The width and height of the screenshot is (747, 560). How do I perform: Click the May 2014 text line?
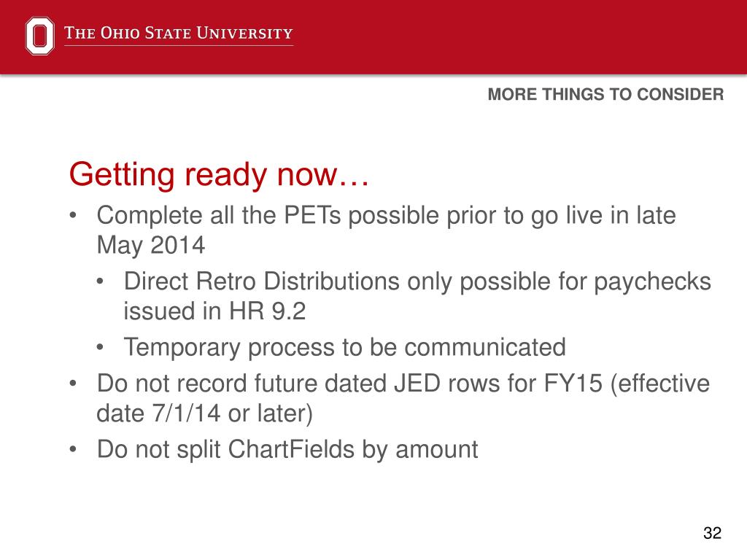(150, 245)
